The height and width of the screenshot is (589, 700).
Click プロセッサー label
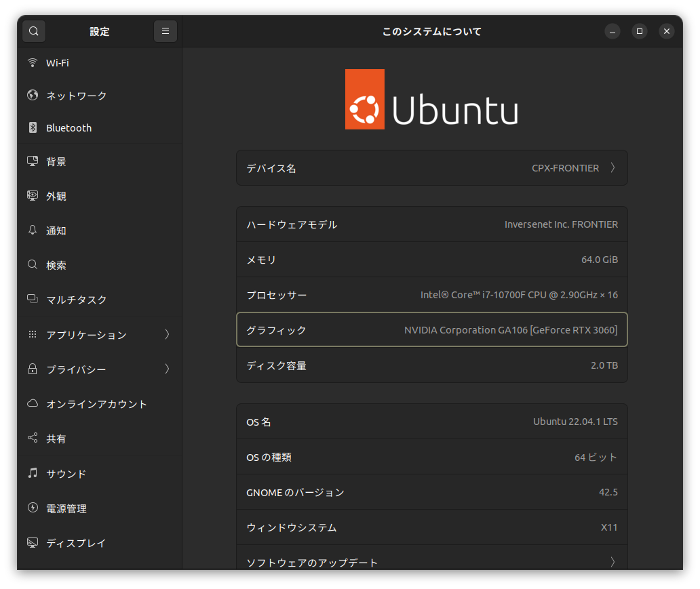pos(276,295)
